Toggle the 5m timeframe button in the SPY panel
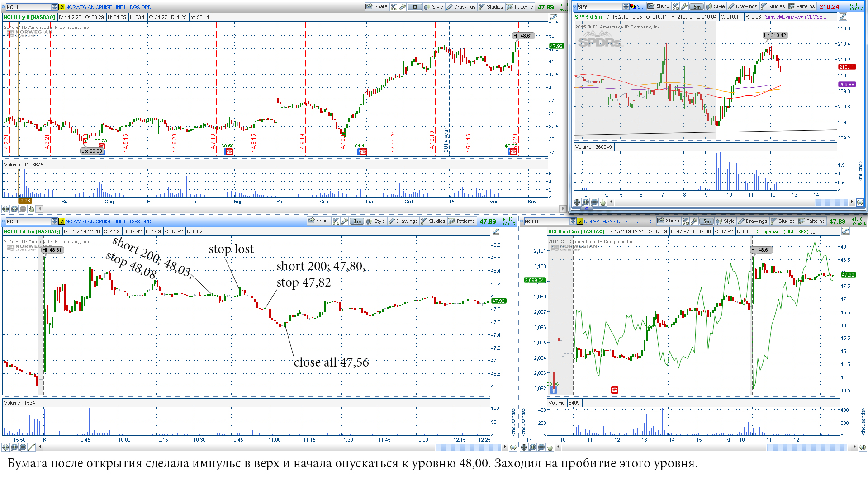The height and width of the screenshot is (494, 868). click(697, 6)
